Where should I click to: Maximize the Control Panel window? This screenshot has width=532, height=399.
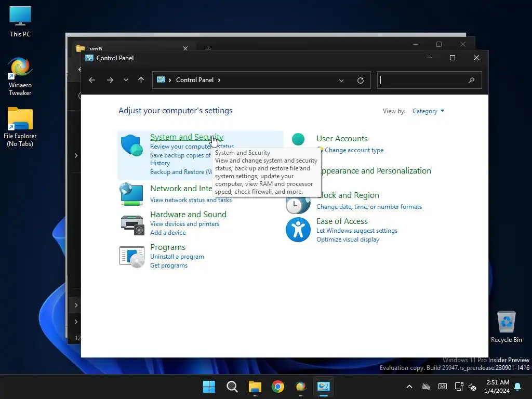click(453, 58)
